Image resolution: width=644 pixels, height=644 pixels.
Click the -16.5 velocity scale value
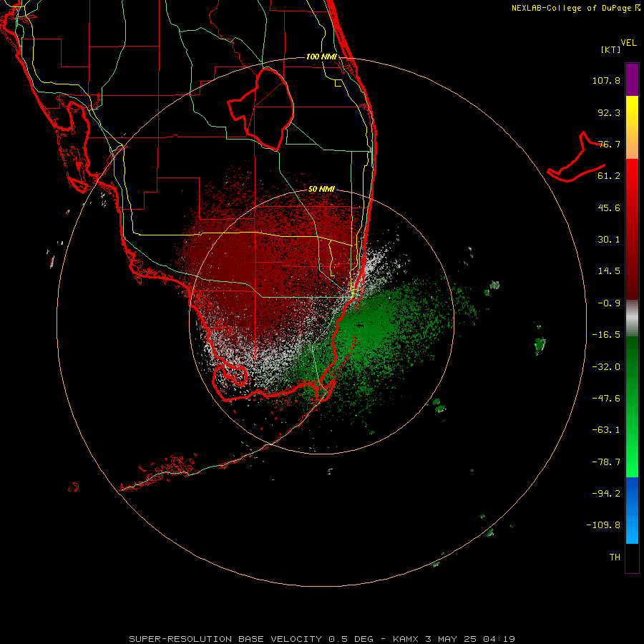(x=606, y=335)
